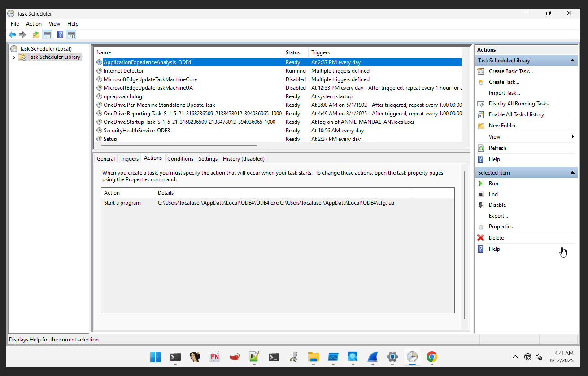588x376 pixels.
Task: Open the Action menu
Action: (34, 24)
